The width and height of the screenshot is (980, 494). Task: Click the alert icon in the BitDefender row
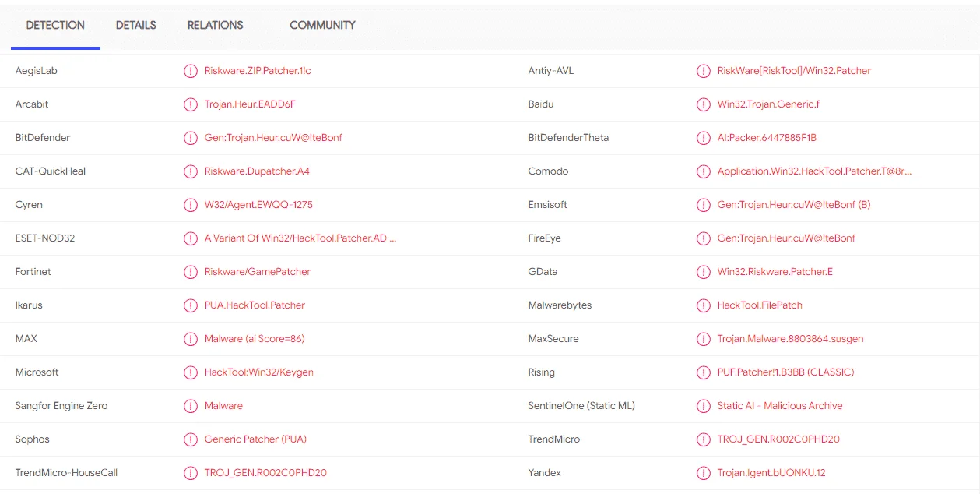(x=191, y=138)
